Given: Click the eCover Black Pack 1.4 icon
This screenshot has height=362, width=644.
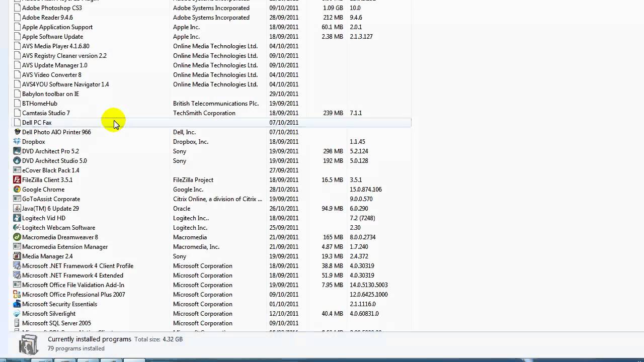Looking at the screenshot, I should 17,170.
